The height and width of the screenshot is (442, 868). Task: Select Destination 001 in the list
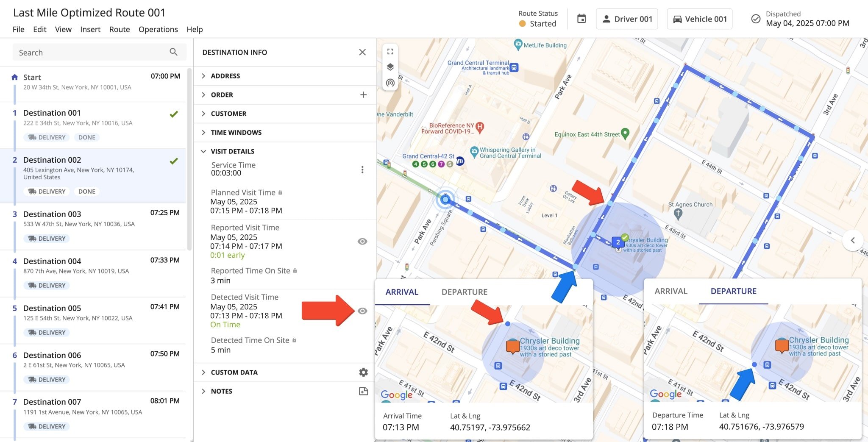[x=93, y=125]
